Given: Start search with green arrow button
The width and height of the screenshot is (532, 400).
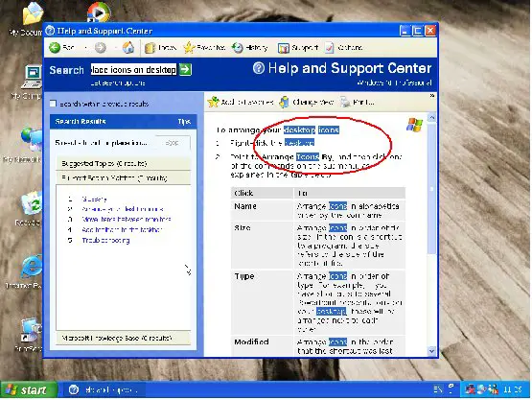Looking at the screenshot, I should click(185, 69).
